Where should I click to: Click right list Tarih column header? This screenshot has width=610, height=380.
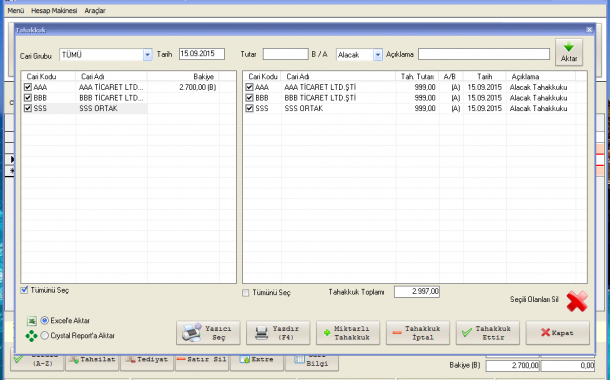(485, 77)
